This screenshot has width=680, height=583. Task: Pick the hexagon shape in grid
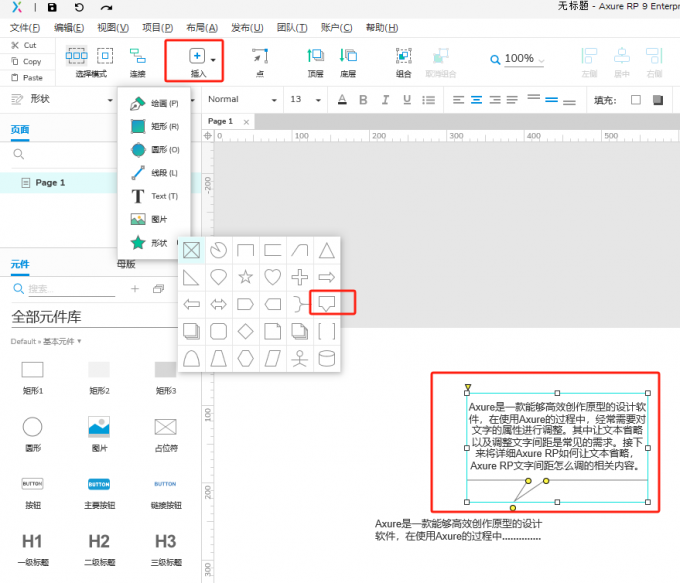click(x=246, y=359)
